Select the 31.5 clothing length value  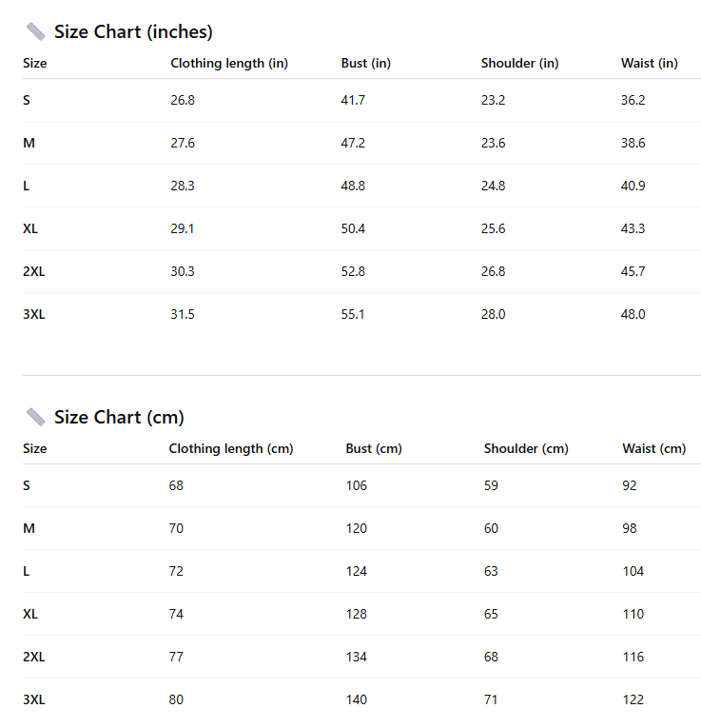coord(183,315)
